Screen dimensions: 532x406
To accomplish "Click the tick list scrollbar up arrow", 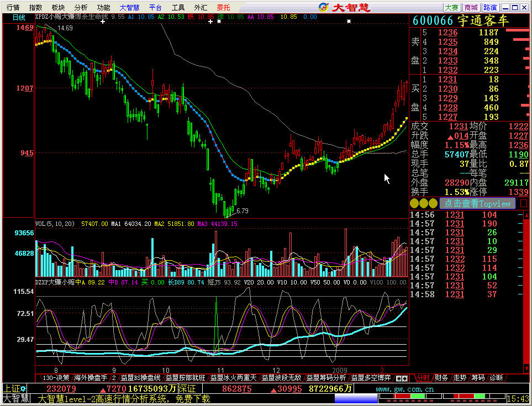I will click(x=526, y=215).
